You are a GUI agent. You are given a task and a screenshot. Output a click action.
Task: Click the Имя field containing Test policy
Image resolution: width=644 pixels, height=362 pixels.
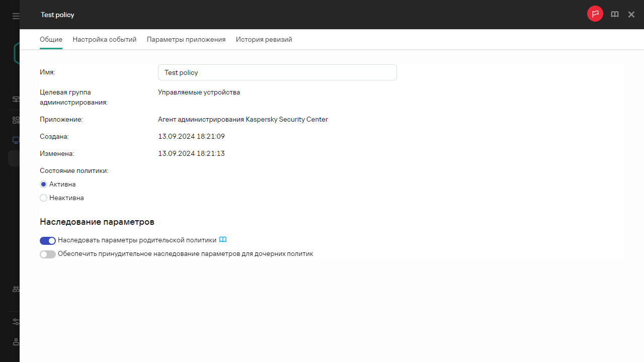[277, 72]
